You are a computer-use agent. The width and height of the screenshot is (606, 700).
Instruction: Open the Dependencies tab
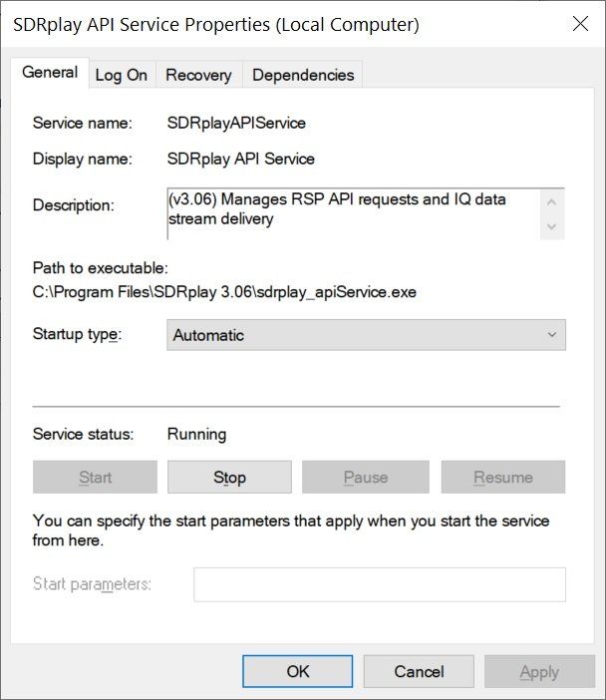(303, 75)
